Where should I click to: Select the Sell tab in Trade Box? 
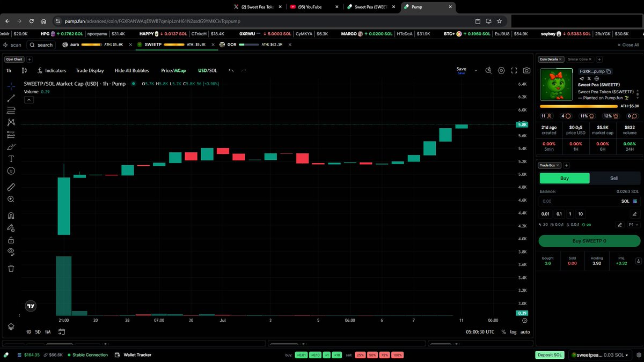pos(614,178)
